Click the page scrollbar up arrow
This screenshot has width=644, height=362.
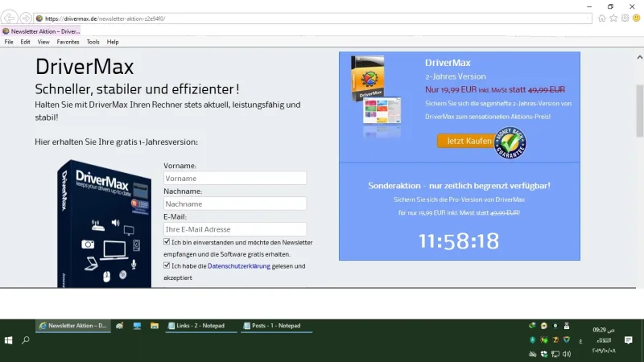click(x=639, y=57)
